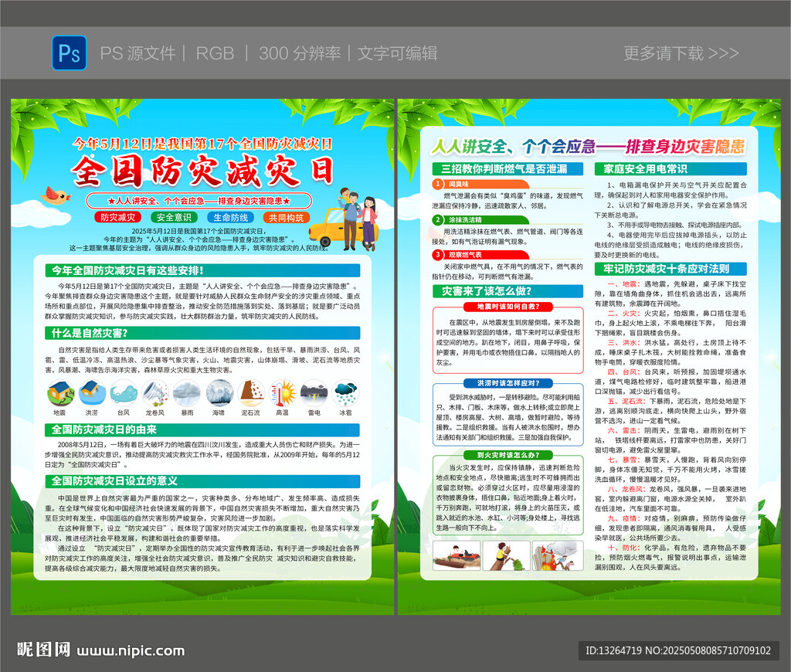Image resolution: width=791 pixels, height=672 pixels.
Task: Open the 更多请下载 >>> link
Action: [681, 53]
